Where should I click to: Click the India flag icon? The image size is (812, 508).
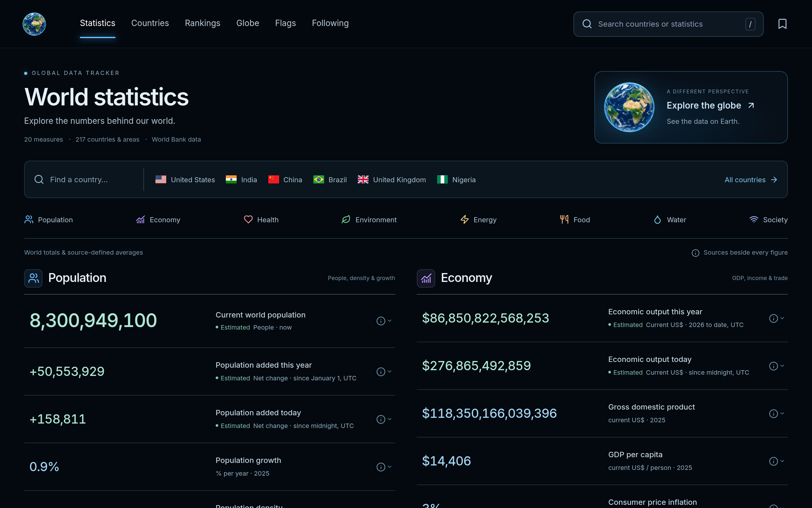[231, 180]
